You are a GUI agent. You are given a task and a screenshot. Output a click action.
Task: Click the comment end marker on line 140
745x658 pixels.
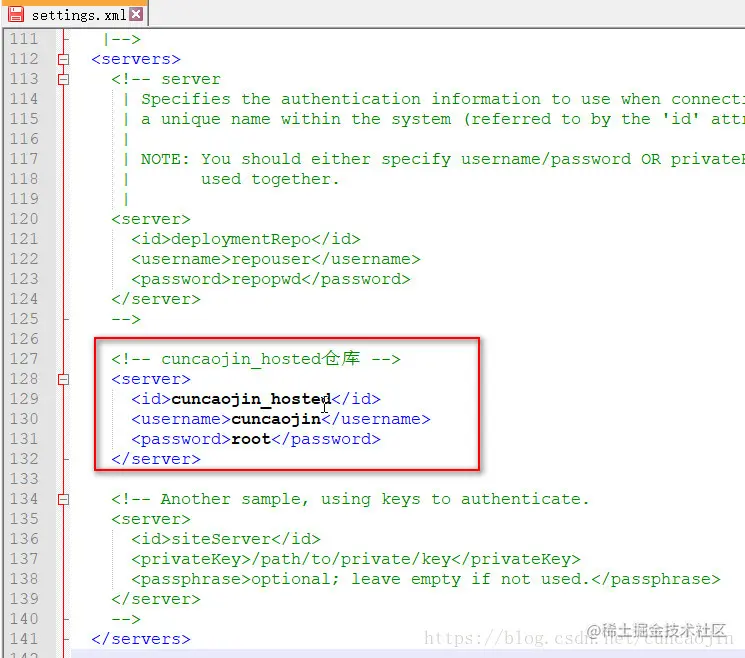(126, 619)
